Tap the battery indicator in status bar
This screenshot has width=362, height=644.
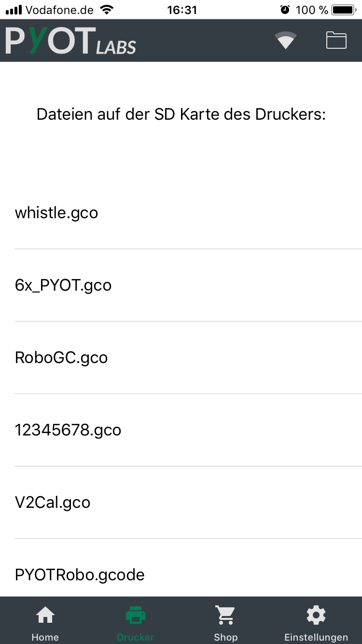pos(343,10)
